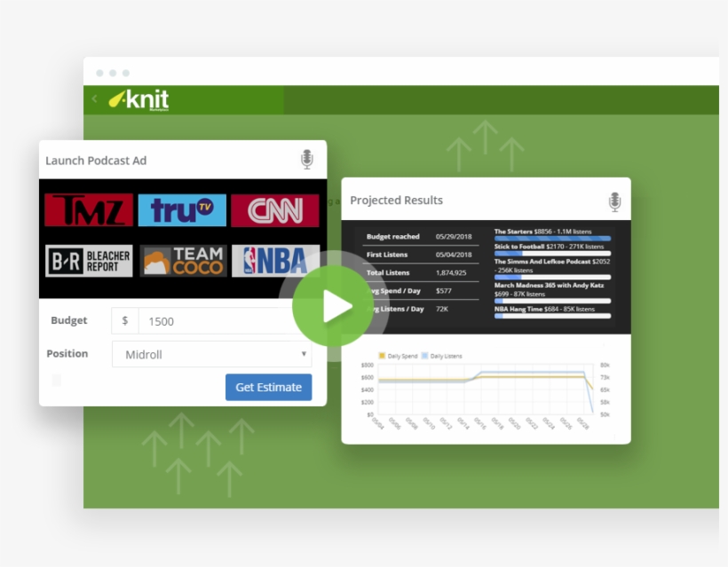Click 'March Madness 365 with Andy Katz' text
The image size is (728, 567).
tap(550, 286)
